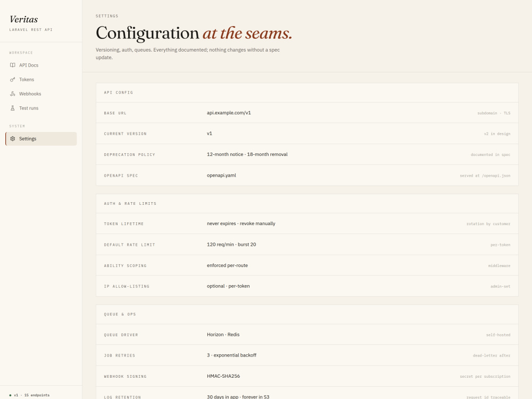
Task: Click the 'OPENAPI SPEC' row label
Action: [121, 176]
